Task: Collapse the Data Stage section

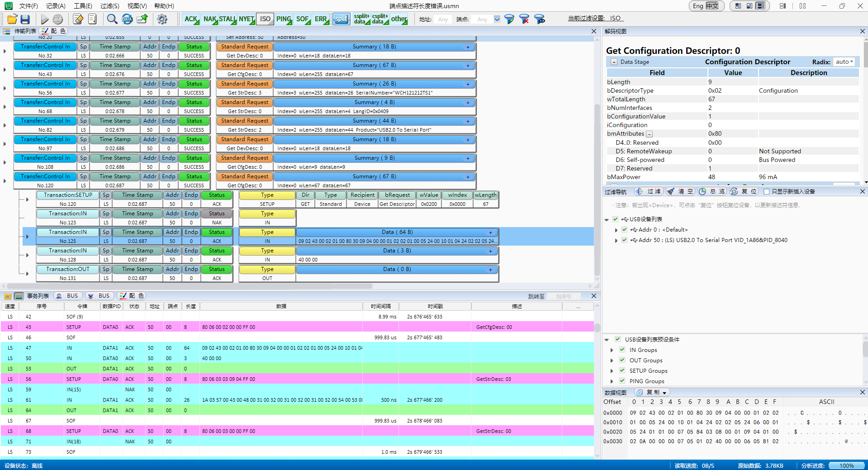Action: click(x=614, y=62)
